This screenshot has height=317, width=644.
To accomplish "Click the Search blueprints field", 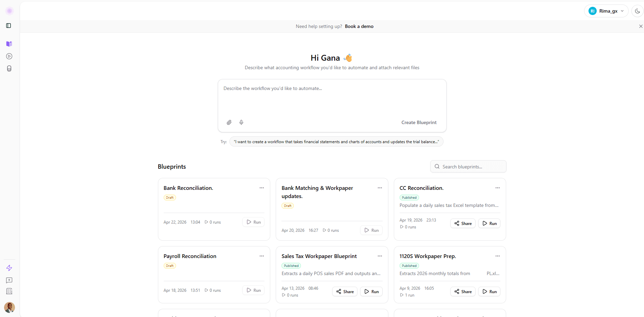I will (468, 166).
